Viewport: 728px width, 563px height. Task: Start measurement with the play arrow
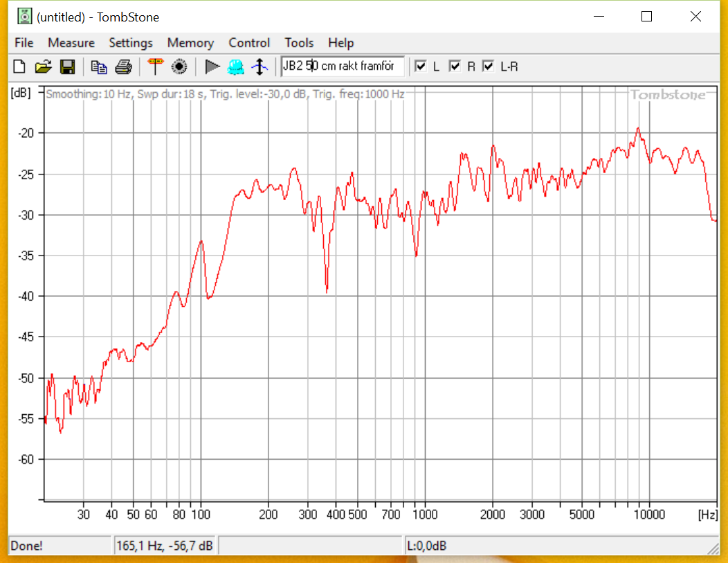point(212,67)
